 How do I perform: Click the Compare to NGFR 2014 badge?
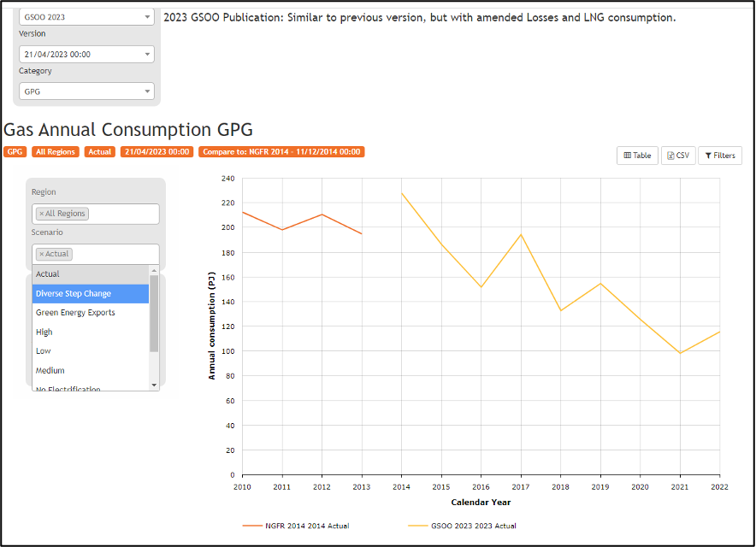pos(281,152)
